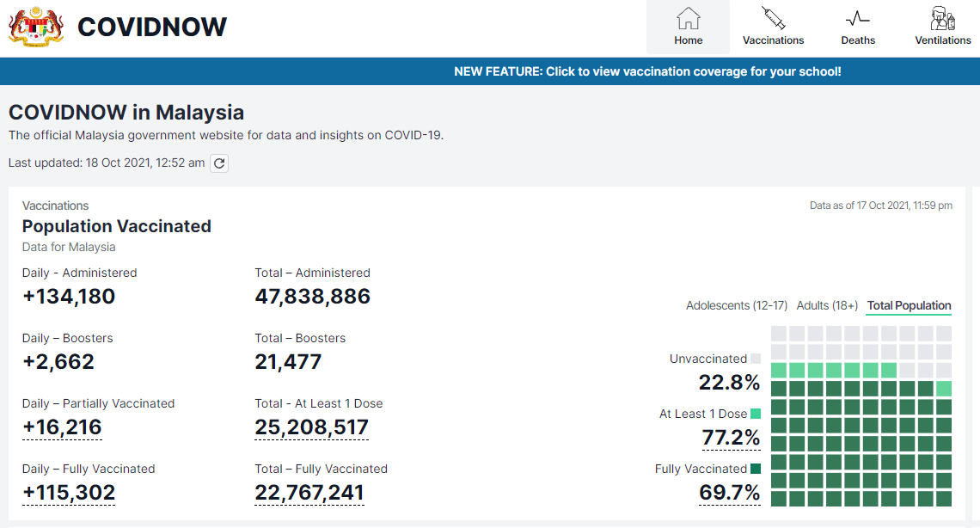The image size is (980, 528).
Task: Click total at least 1 dose 25,208,517
Action: tap(311, 427)
